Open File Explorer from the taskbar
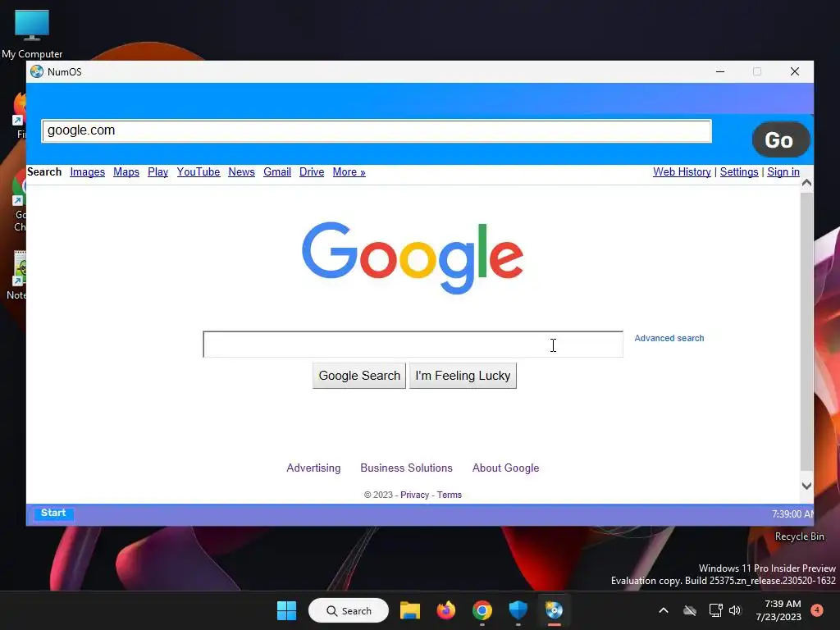The width and height of the screenshot is (840, 630). (x=410, y=610)
